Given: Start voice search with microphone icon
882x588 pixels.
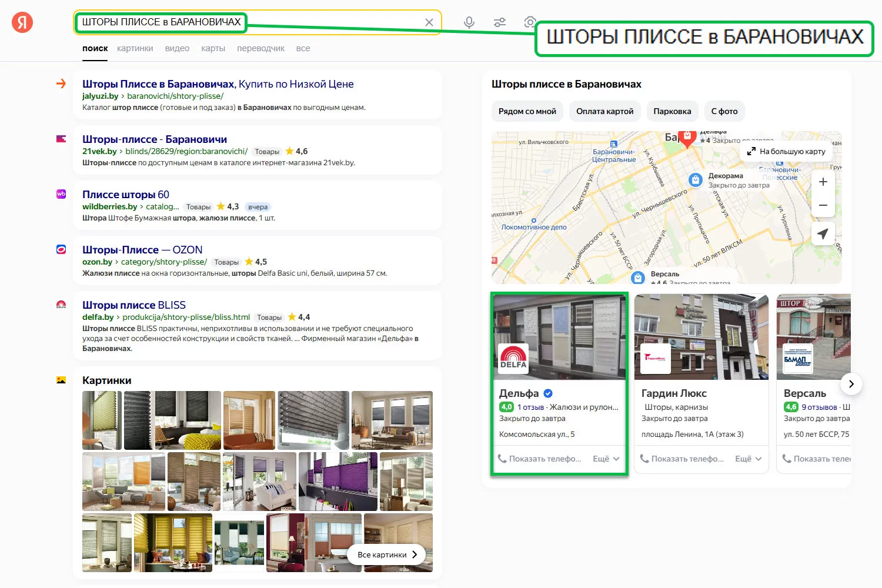Looking at the screenshot, I should point(469,22).
